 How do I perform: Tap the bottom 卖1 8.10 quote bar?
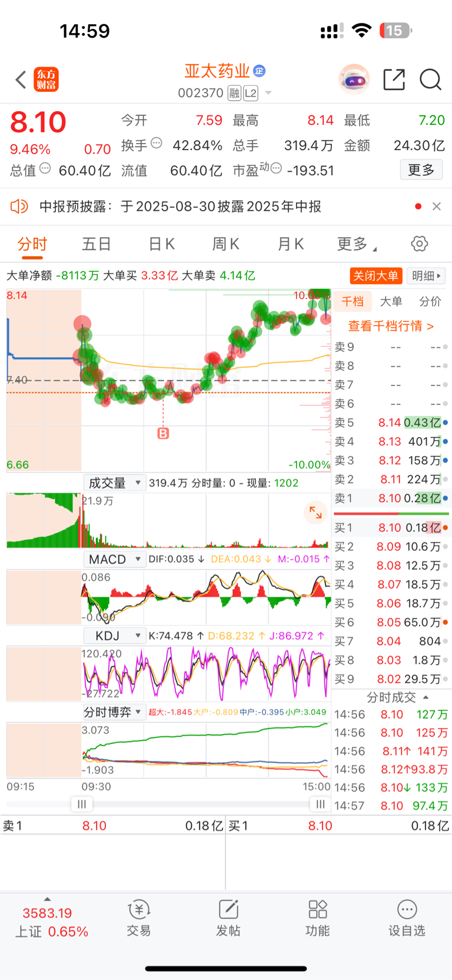(x=113, y=826)
